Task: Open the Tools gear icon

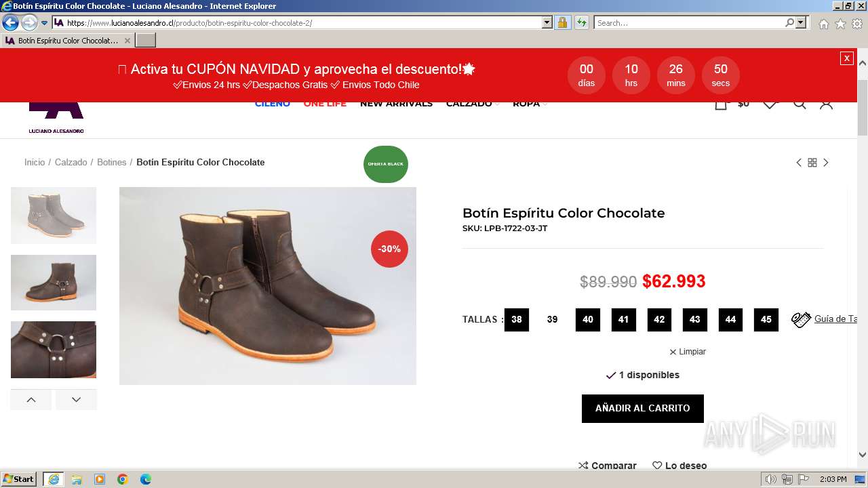Action: [857, 24]
